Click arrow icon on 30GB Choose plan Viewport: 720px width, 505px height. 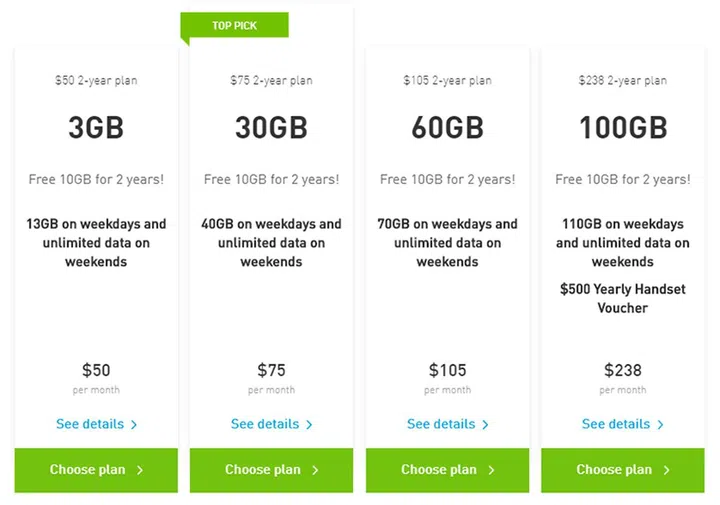click(x=315, y=470)
